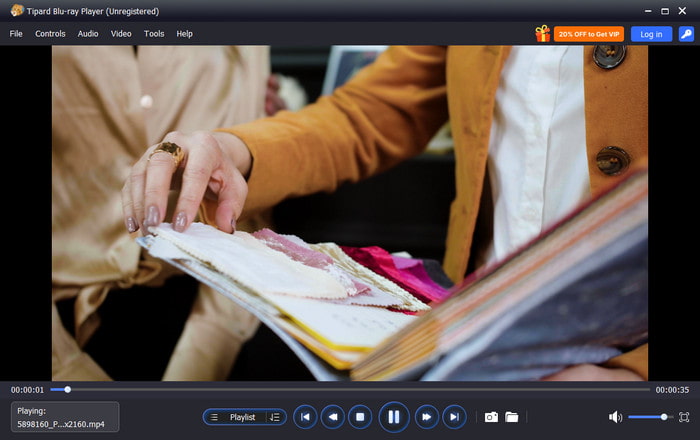This screenshot has height=440, width=700.
Task: Skip to the next track
Action: pyautogui.click(x=454, y=417)
